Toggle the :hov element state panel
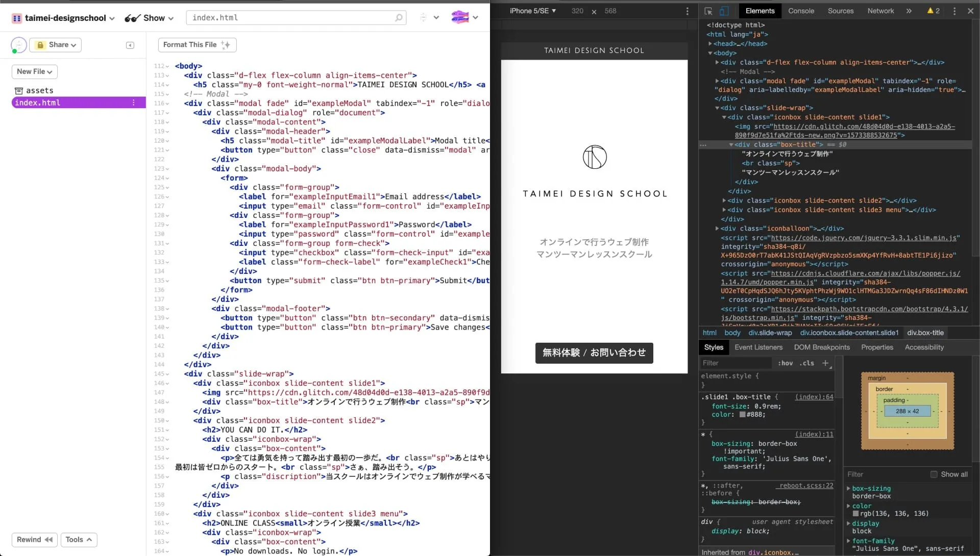980x556 pixels. (x=785, y=363)
